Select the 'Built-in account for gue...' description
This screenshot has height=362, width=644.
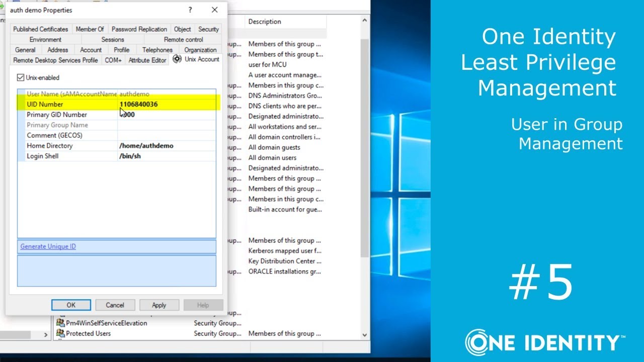(x=285, y=210)
